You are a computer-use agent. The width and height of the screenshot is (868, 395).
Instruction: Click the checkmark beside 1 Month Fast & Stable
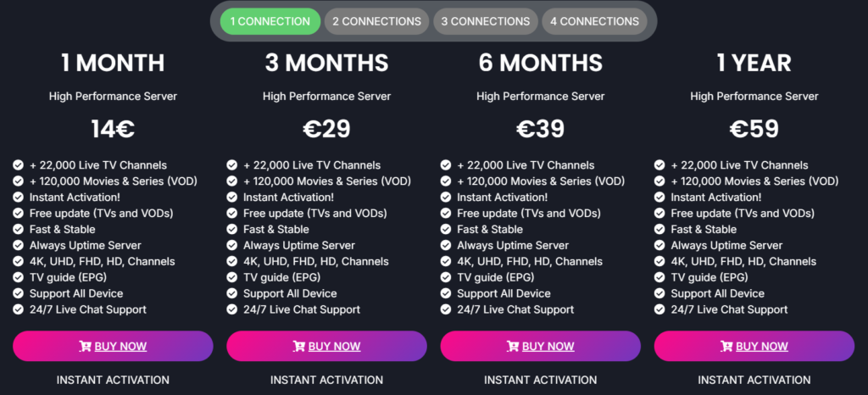pos(19,230)
